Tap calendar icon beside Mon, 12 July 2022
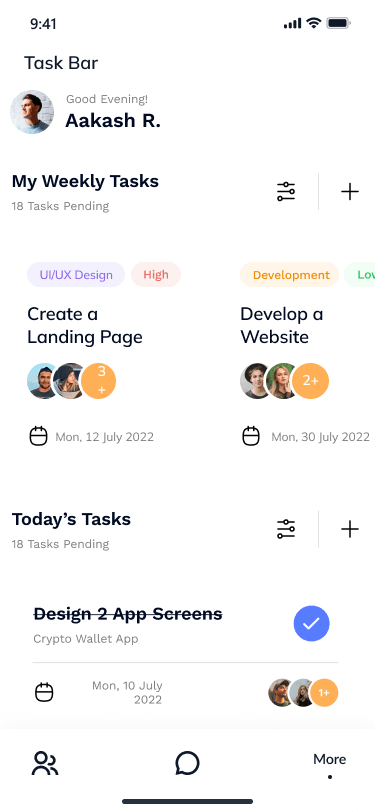Image resolution: width=375 pixels, height=812 pixels. [38, 436]
